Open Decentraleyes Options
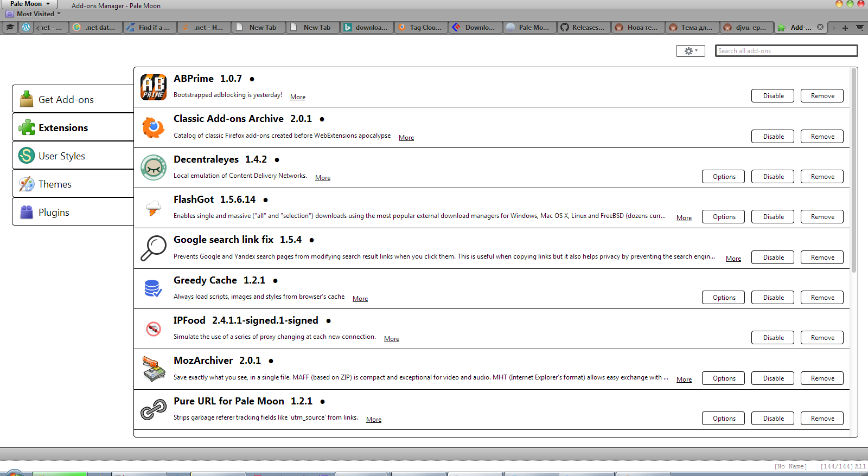 (724, 177)
